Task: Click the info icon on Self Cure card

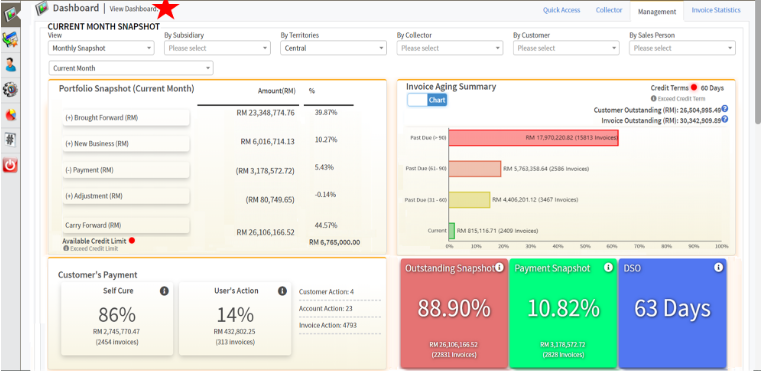Action: pyautogui.click(x=164, y=291)
